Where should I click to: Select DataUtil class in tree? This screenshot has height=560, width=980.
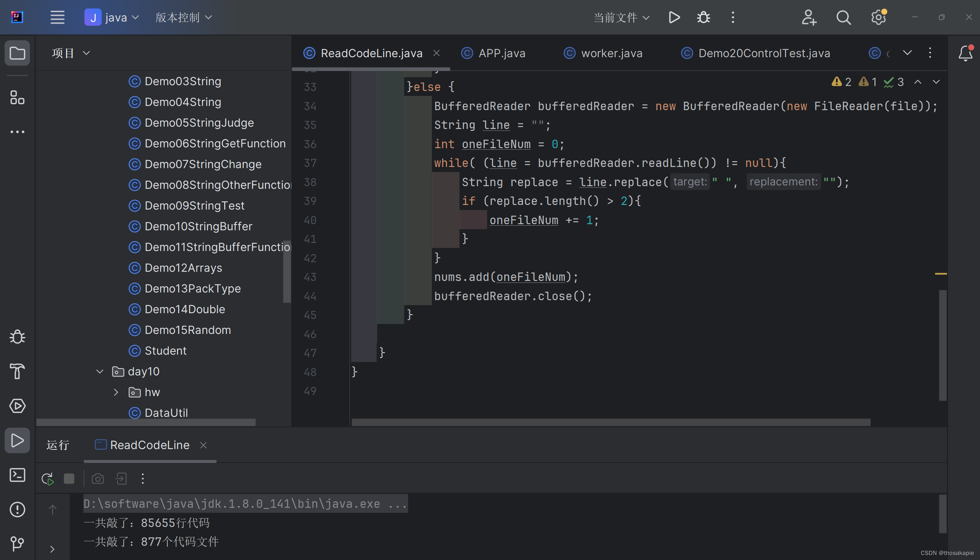coord(158,413)
